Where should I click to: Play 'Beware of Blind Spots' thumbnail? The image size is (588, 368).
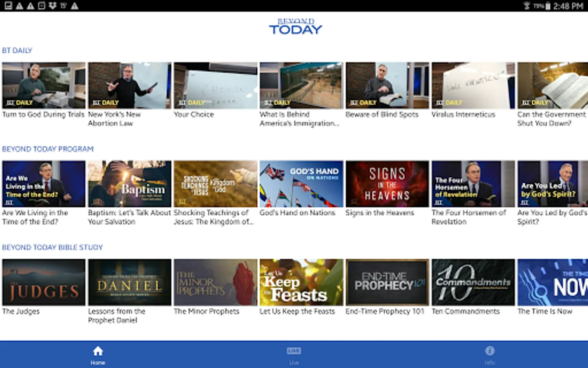(x=388, y=85)
